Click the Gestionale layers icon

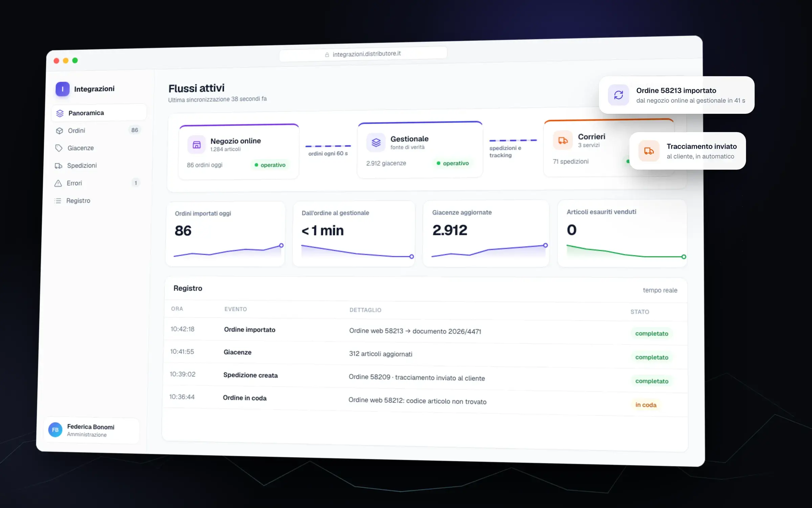[376, 143]
